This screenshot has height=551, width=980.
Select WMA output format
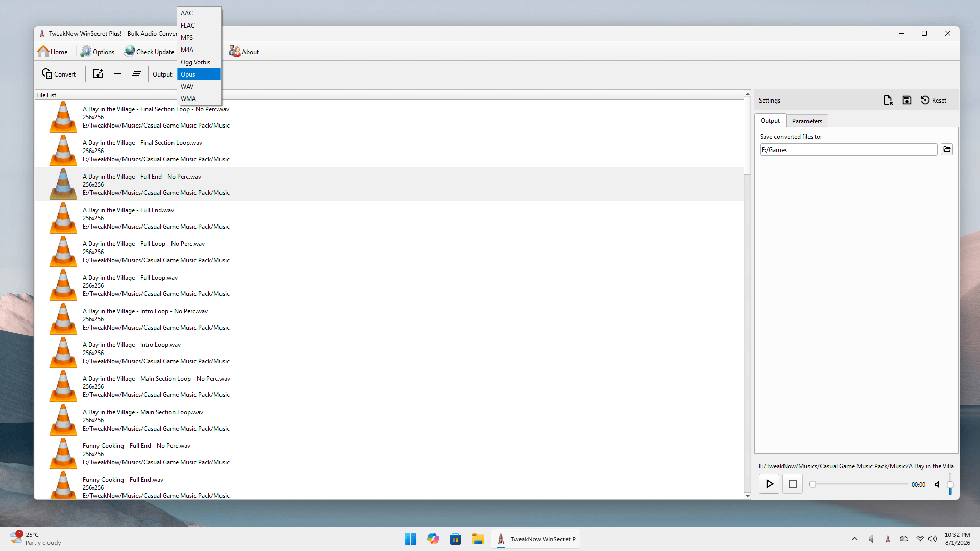(x=199, y=99)
